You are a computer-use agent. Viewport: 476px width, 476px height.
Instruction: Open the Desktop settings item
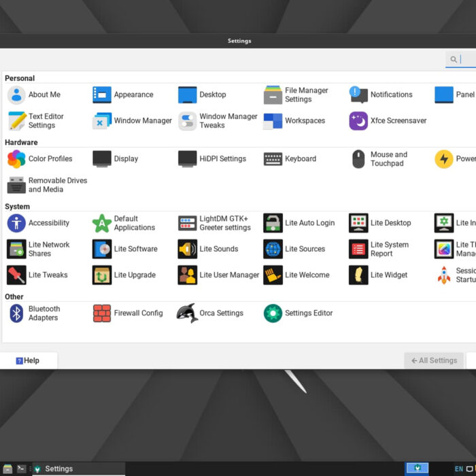[x=202, y=95]
